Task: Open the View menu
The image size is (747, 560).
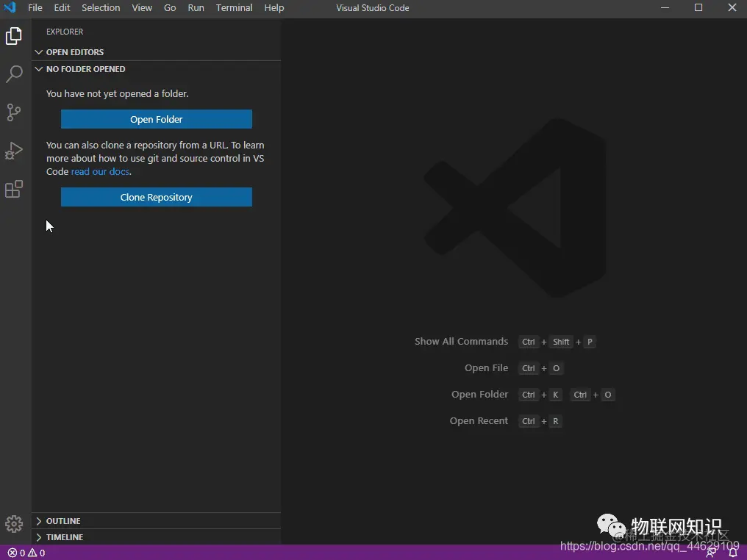Action: 142,7
